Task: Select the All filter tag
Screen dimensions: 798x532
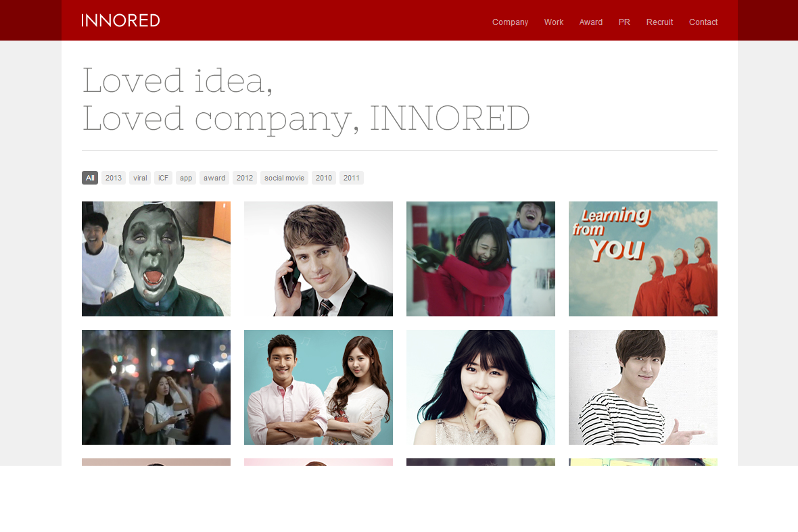Action: pyautogui.click(x=90, y=178)
